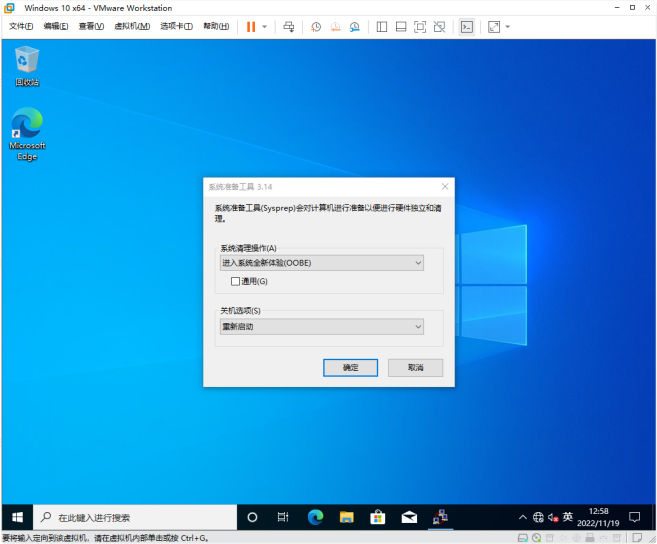
Task: Open the 虚拟机(M) menu
Action: pyautogui.click(x=132, y=26)
